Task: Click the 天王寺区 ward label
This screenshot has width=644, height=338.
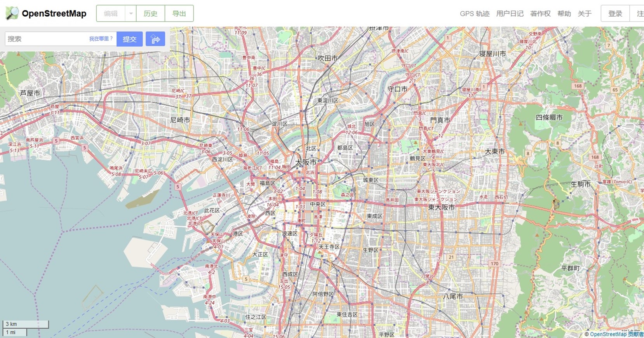Action: pyautogui.click(x=329, y=247)
